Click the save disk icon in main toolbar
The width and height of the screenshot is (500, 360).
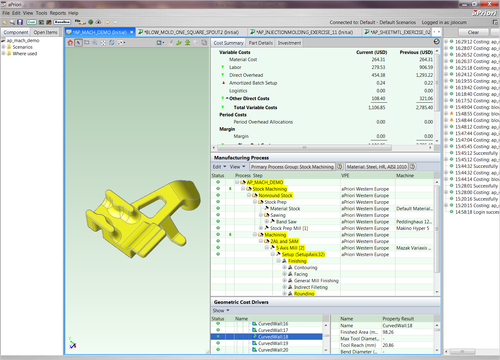[x=20, y=22]
